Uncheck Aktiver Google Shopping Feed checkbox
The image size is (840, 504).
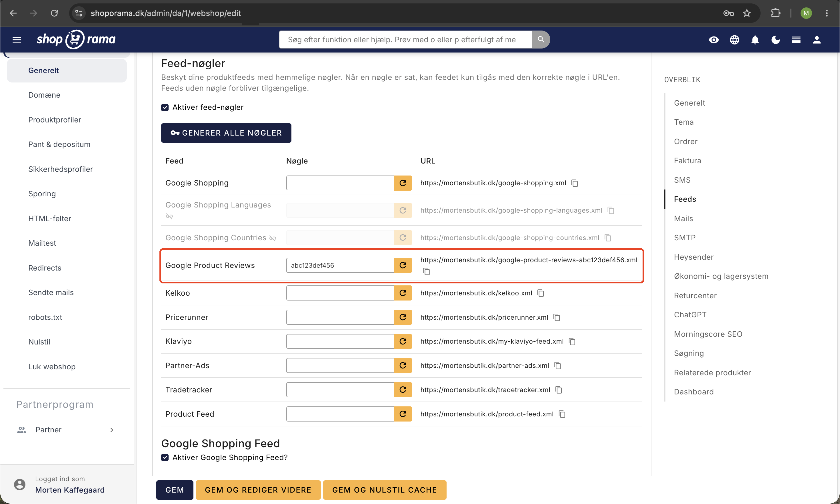(x=165, y=457)
